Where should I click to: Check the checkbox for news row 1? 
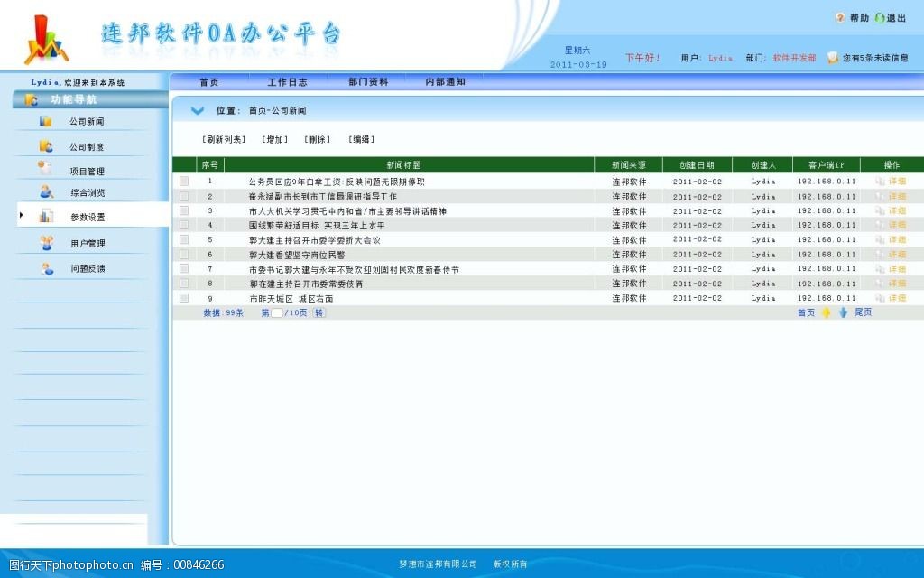pyautogui.click(x=185, y=180)
